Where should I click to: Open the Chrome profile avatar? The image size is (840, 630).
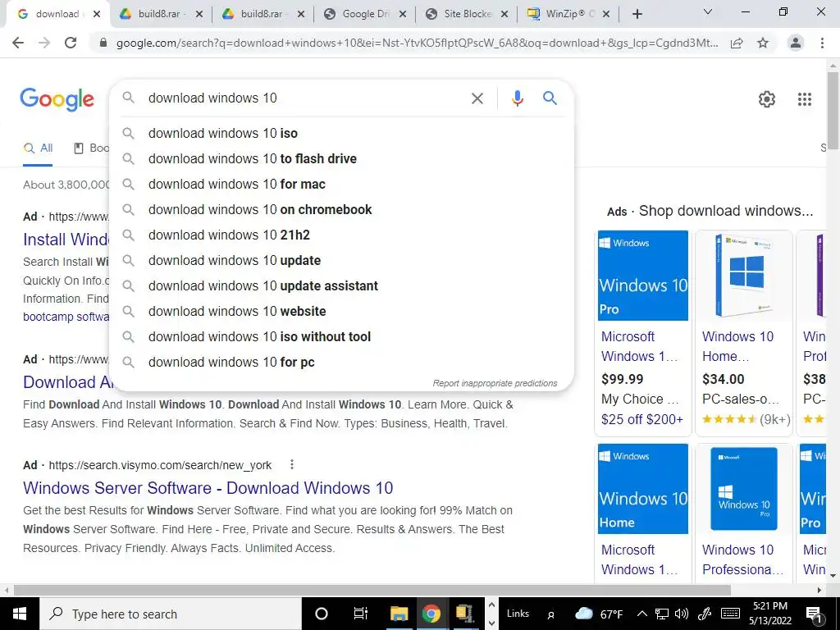pos(796,43)
